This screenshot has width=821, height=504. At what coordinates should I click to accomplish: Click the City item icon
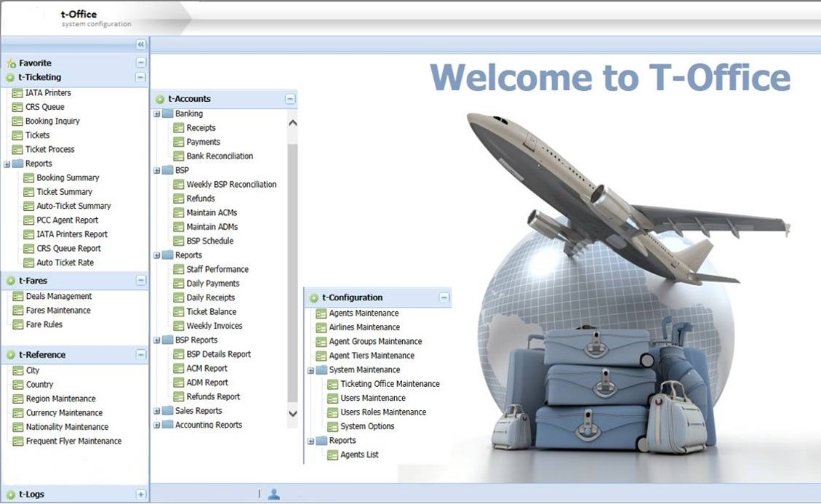(17, 371)
